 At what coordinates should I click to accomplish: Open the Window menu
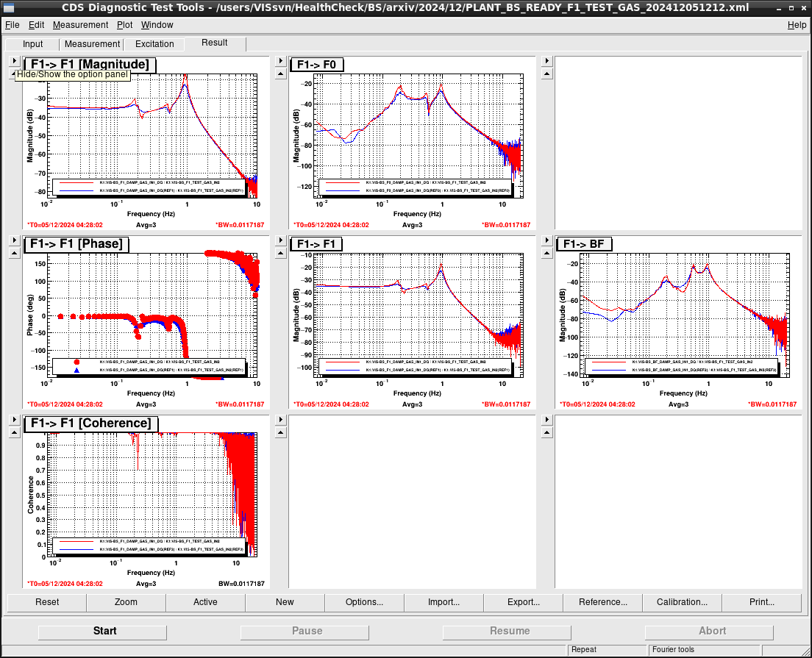coord(157,25)
